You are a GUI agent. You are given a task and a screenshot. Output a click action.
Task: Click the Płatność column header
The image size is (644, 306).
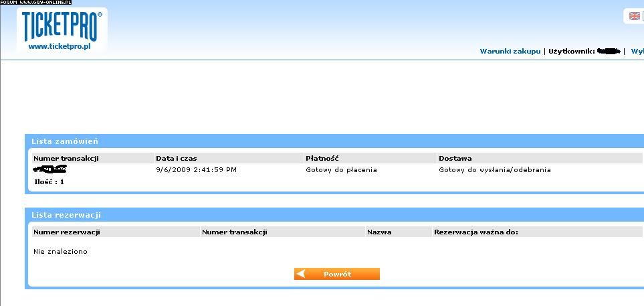(x=322, y=158)
